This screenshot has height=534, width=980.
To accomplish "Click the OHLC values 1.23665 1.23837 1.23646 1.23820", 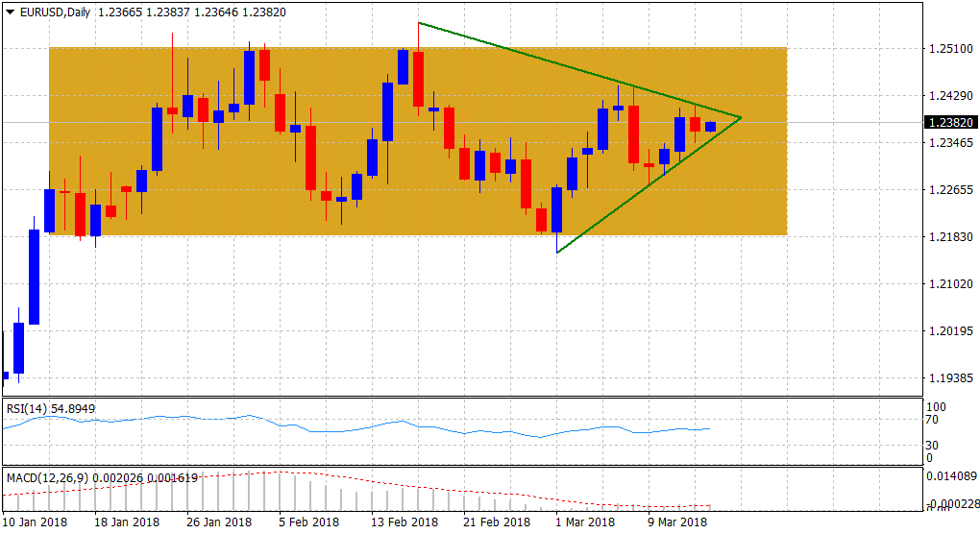I will (192, 12).
